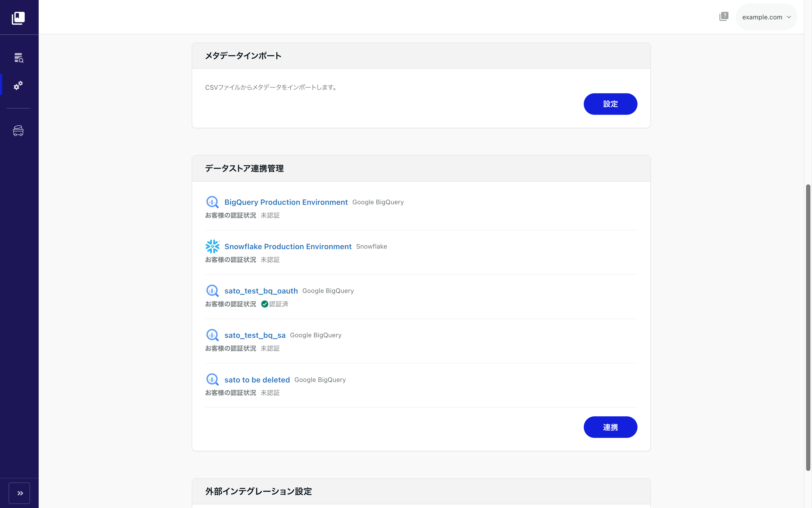Click BigQuery icon beside sato_test_bq_sa

click(x=212, y=335)
